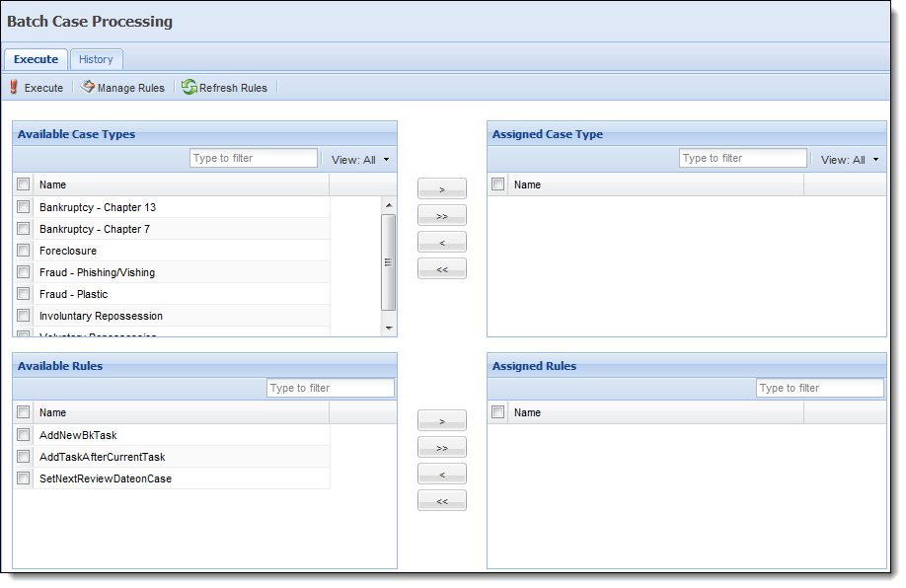Click Name column header in Assigned Rules
Image resolution: width=906 pixels, height=588 pixels.
(x=655, y=412)
